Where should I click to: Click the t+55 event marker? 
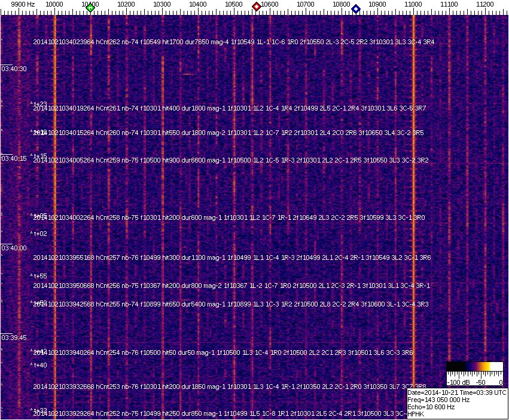(39, 276)
